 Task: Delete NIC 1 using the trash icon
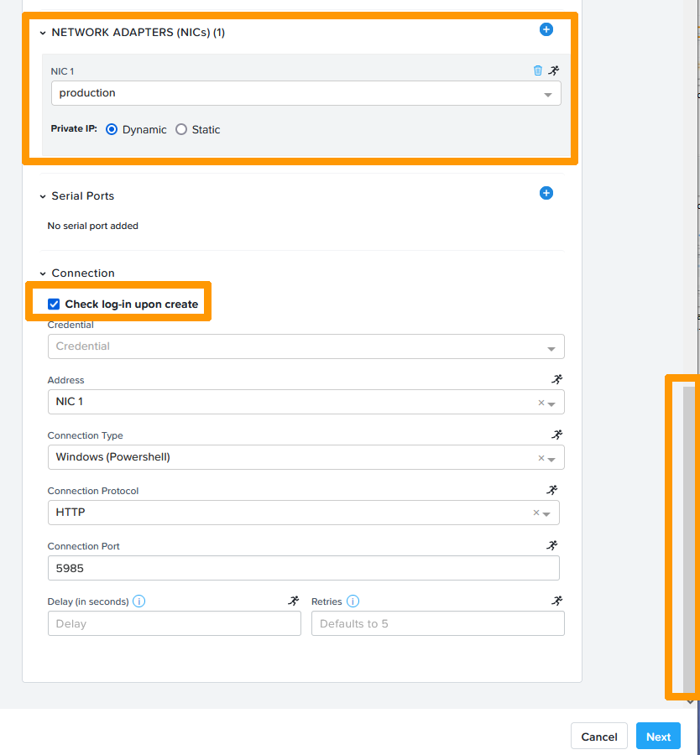coord(538,70)
